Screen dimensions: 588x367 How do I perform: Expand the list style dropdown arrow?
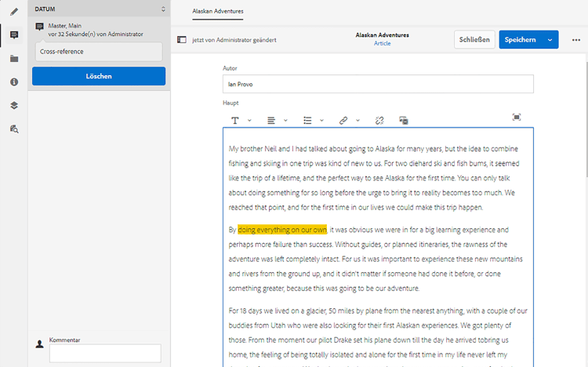tap(321, 121)
